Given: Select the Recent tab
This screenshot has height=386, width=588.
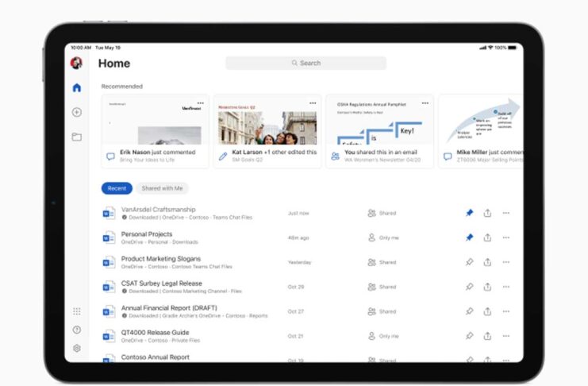Looking at the screenshot, I should pos(117,188).
